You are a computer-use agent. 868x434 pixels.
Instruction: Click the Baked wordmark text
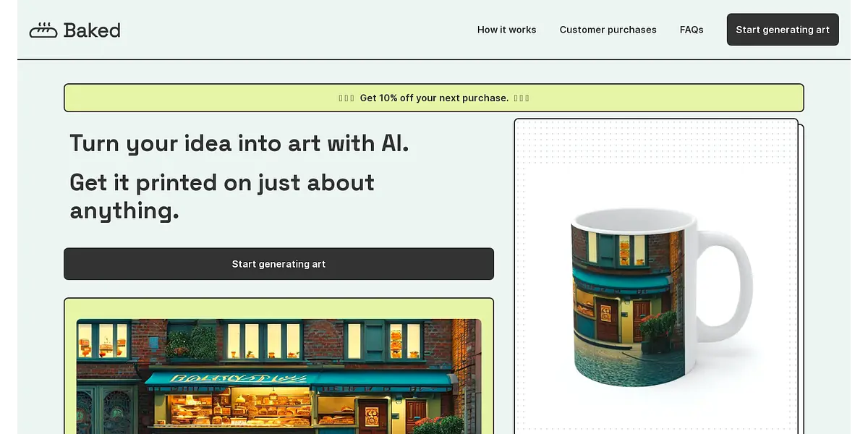point(92,30)
